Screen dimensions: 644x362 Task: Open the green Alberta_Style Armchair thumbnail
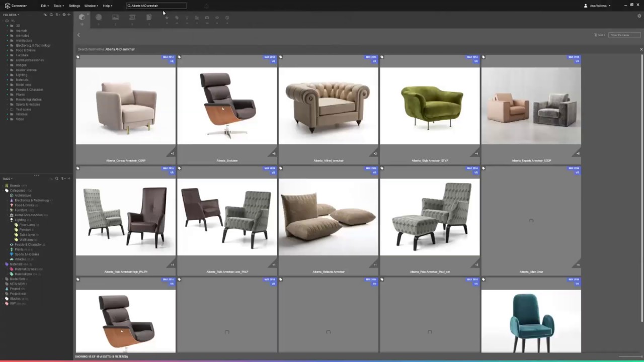pyautogui.click(x=430, y=106)
